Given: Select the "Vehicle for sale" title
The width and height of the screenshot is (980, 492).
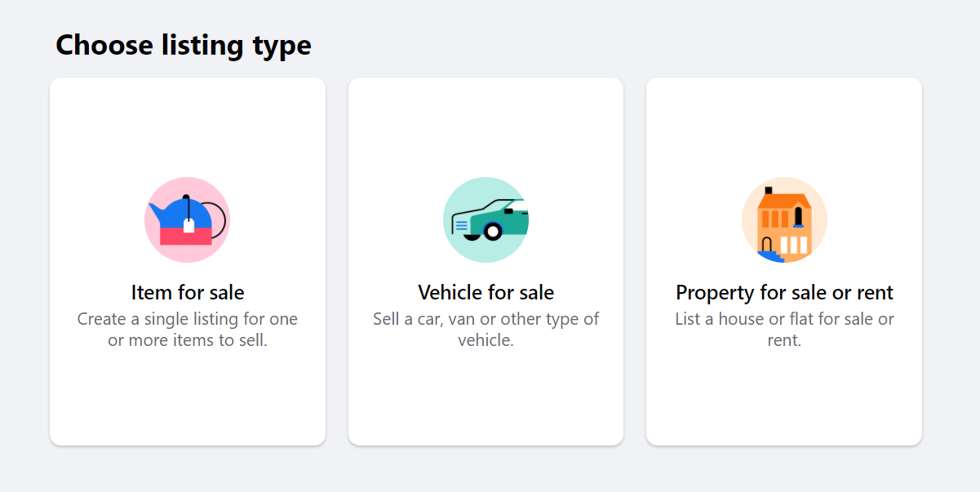Looking at the screenshot, I should (486, 292).
